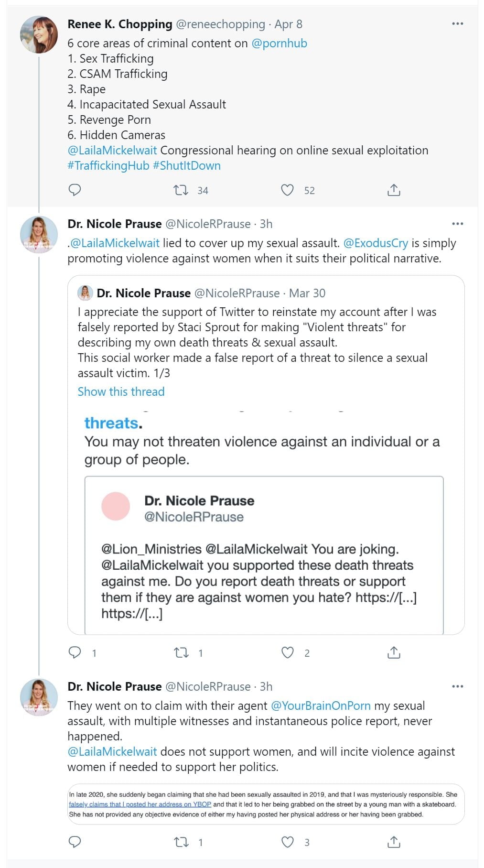The height and width of the screenshot is (868, 484).
Task: Like the tweet with 3 likes
Action: (x=287, y=842)
